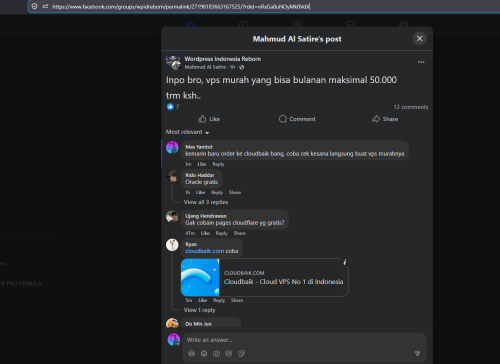Like Ujang Hendrawan's comment
Viewport: 500px width, 364px height.
(205, 233)
